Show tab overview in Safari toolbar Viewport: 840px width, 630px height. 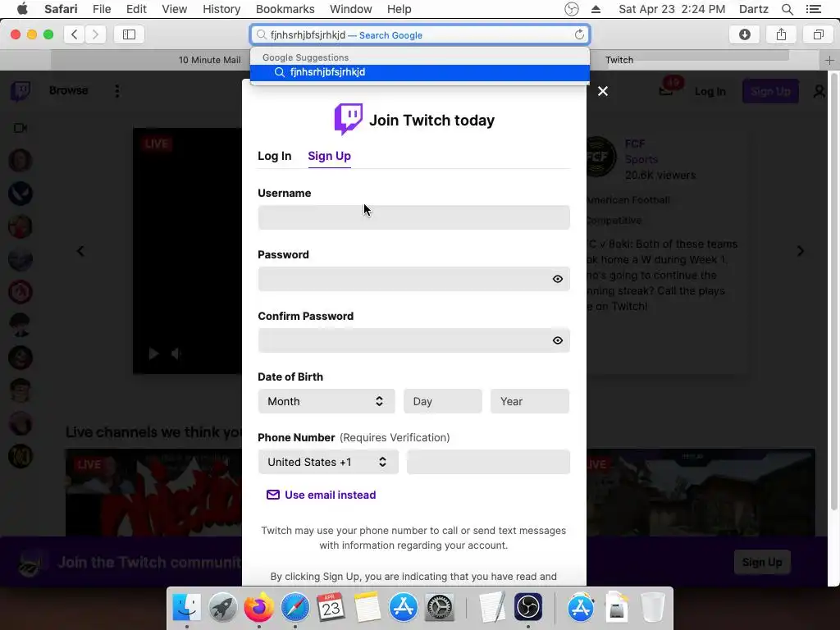[x=818, y=34]
